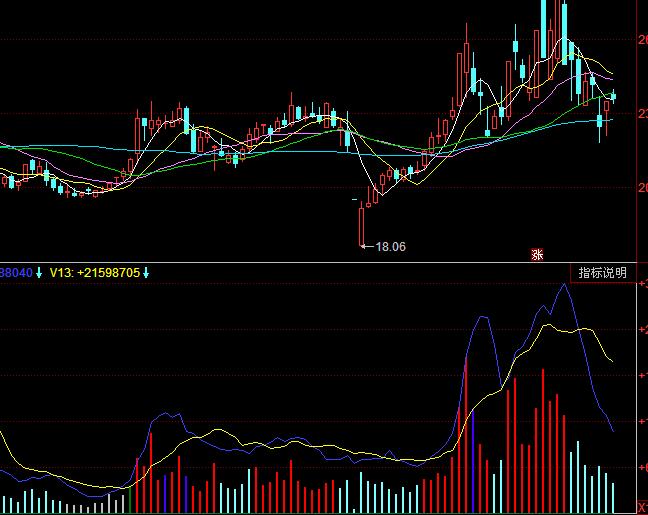Click the right end of the blue indicator line

613,430
